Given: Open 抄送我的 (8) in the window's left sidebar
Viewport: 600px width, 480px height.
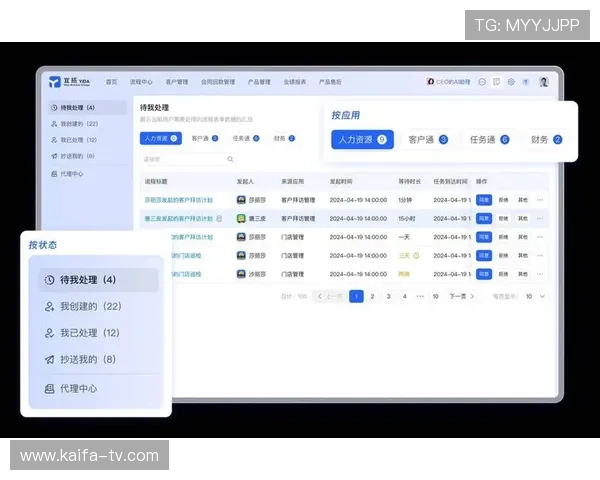Looking at the screenshot, I should [88, 156].
